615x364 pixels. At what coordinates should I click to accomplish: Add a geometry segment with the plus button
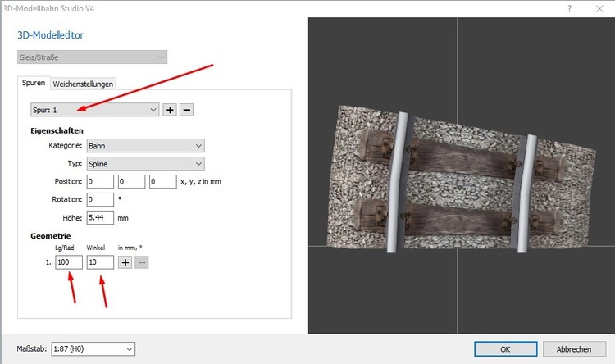[x=125, y=262]
